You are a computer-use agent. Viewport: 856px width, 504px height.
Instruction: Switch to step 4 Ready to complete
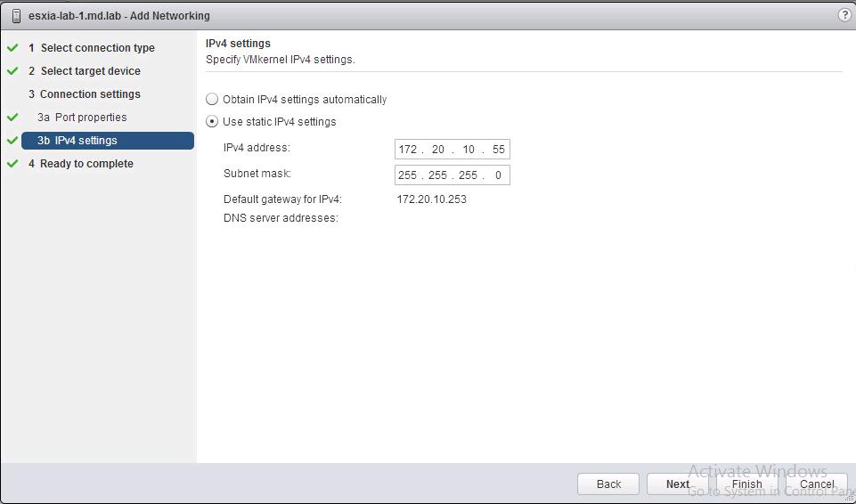[x=86, y=164]
